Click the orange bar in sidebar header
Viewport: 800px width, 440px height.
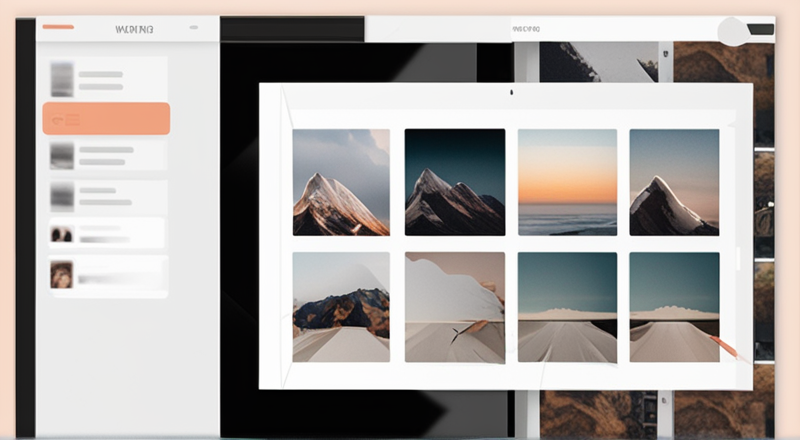point(58,27)
